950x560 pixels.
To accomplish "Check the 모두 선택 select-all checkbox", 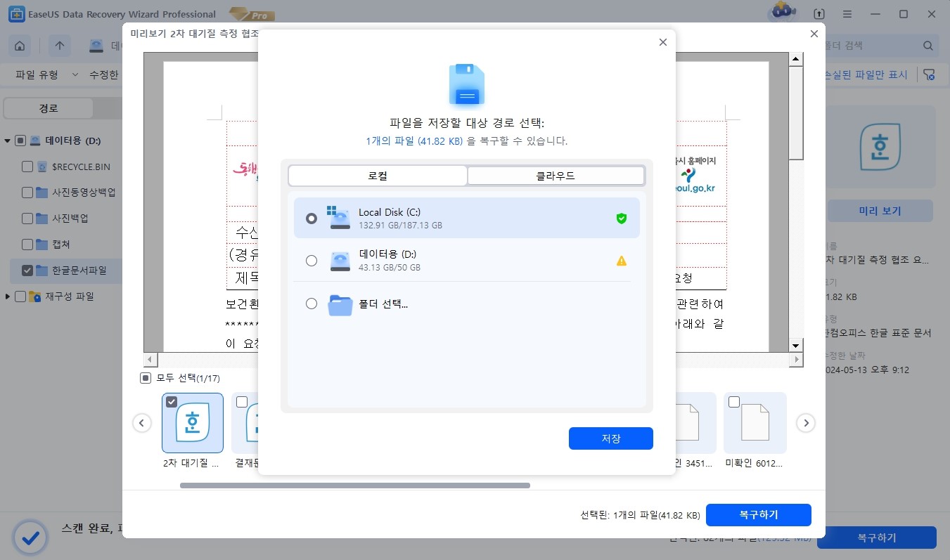I will 145,377.
